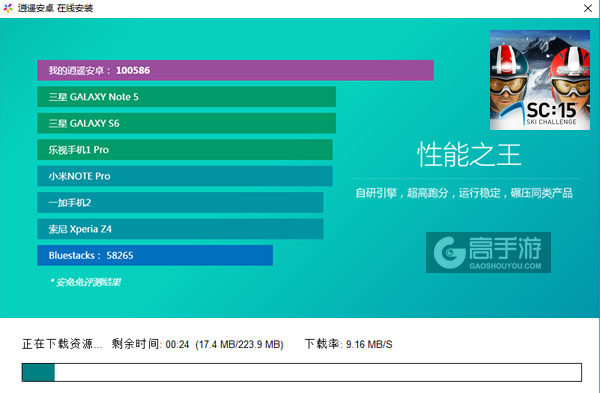Screen dimensions: 600x393
Task: Select the 索尼 Xperia Z4 bar
Action: pyautogui.click(x=180, y=229)
